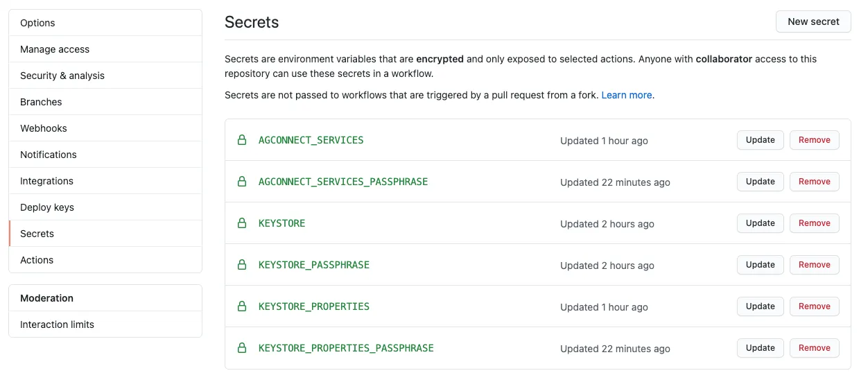Remove the KEYSTORE secret
Viewport: 868px width, 382px height.
814,223
